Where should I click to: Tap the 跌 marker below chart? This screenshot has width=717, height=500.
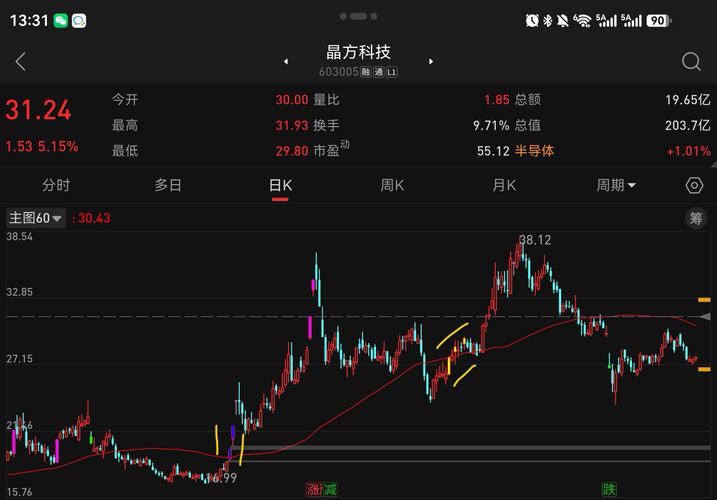(609, 489)
